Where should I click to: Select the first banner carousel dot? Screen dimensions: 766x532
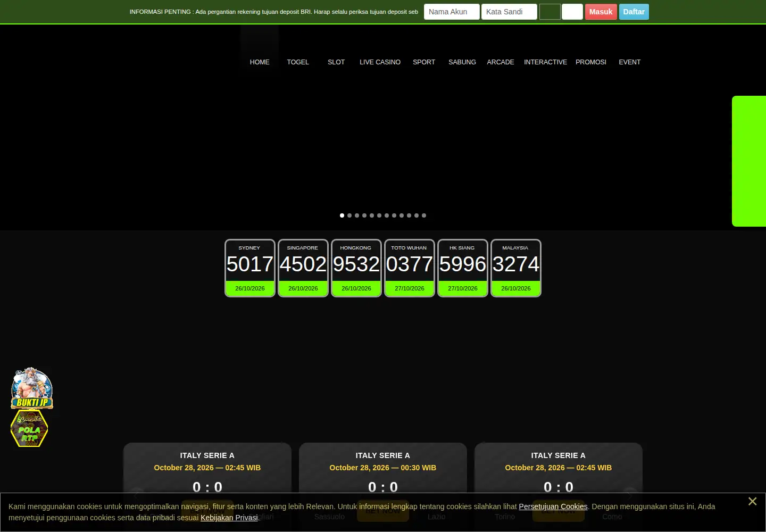(342, 215)
